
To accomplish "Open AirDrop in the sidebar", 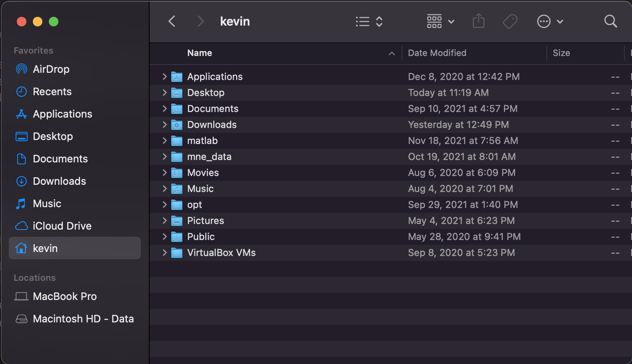I will (x=75, y=69).
